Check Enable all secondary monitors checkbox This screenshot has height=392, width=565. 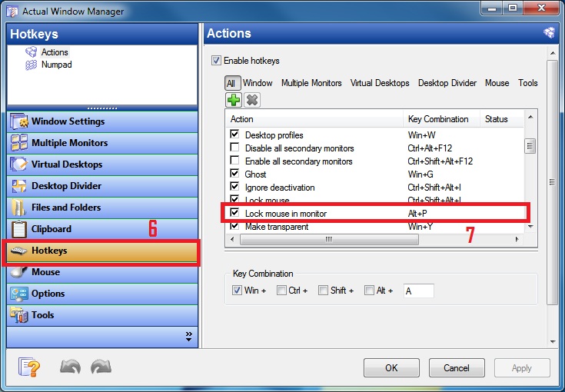[x=234, y=160]
